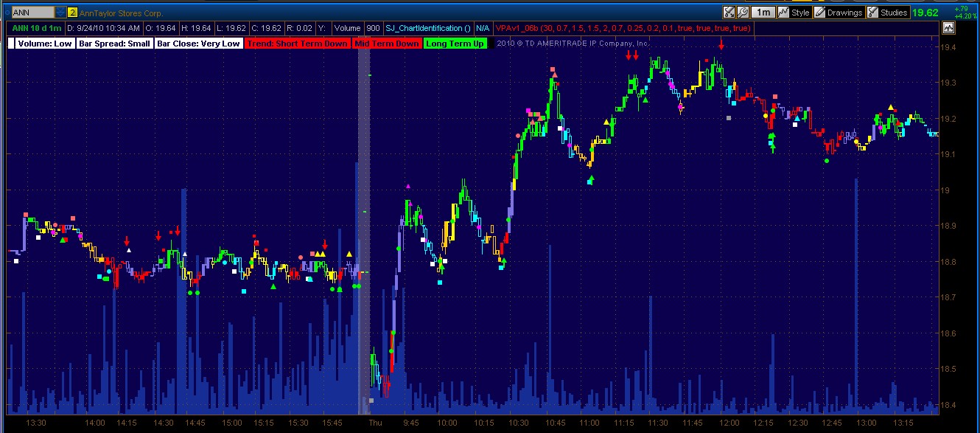Click the crossed-tools icon left of the wrench
980x433 pixels.
click(x=729, y=12)
